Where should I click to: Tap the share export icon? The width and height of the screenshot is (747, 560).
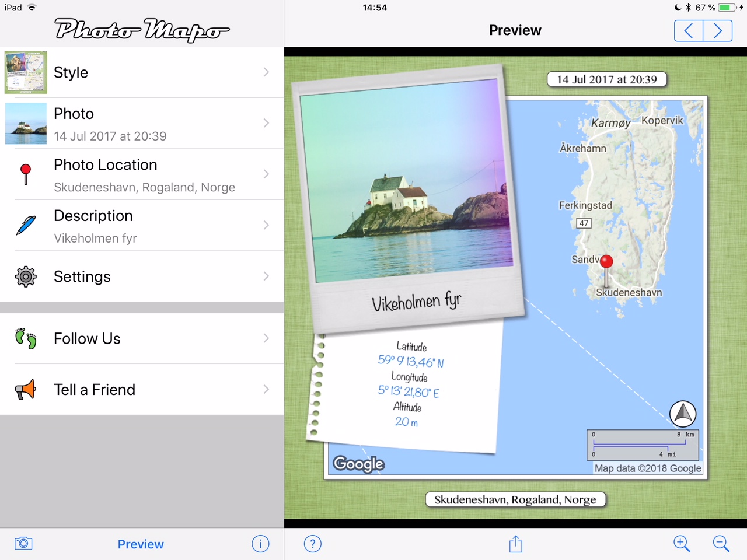[515, 544]
